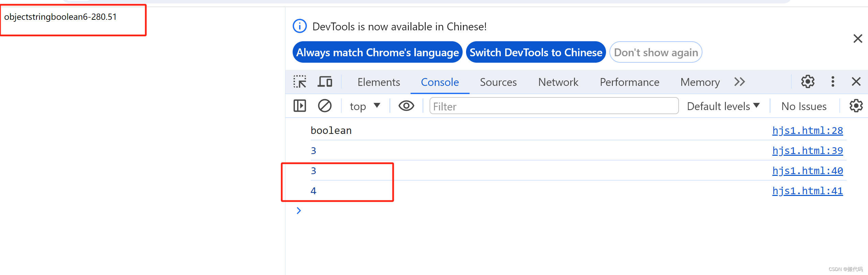Open the Default levels dropdown
The width and height of the screenshot is (868, 275).
point(723,106)
